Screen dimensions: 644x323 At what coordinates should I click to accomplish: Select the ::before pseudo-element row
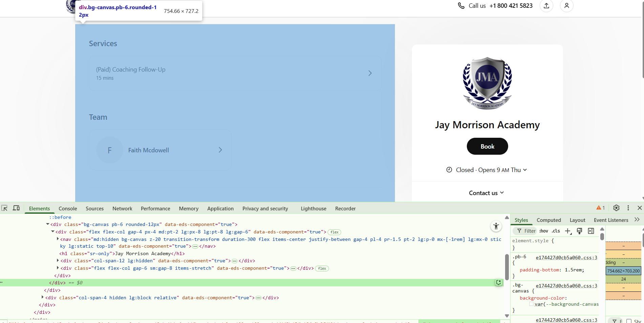point(60,217)
